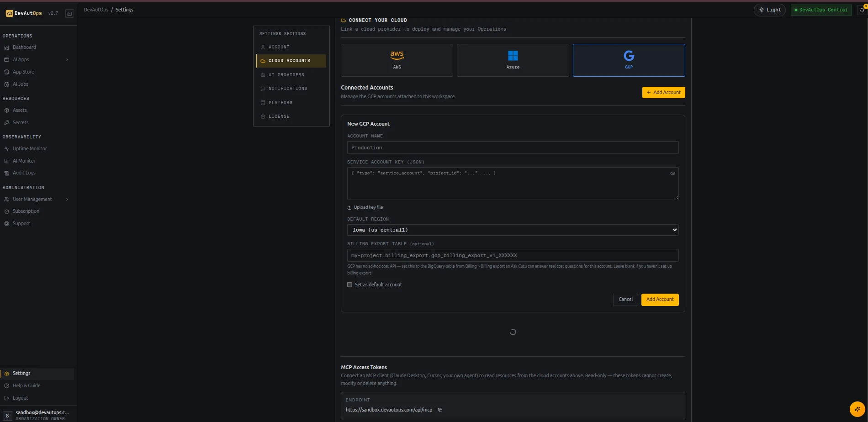Click the Upload key file icon
Screen dimensions: 868x422
(349, 207)
